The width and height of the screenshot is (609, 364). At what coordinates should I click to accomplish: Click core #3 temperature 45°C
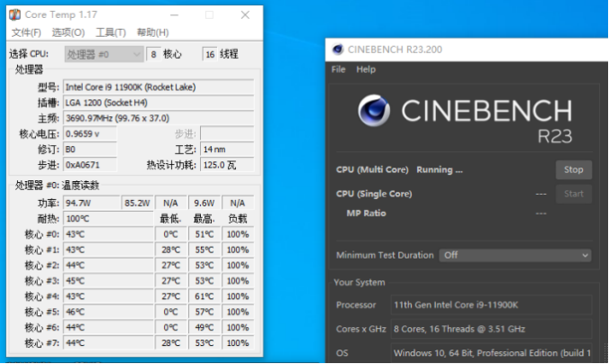pyautogui.click(x=108, y=281)
